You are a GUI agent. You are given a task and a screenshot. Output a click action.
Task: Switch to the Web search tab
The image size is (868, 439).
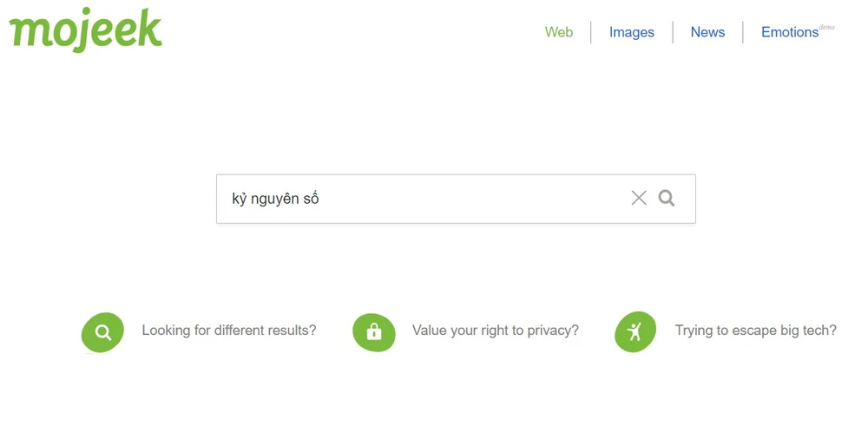tap(559, 32)
